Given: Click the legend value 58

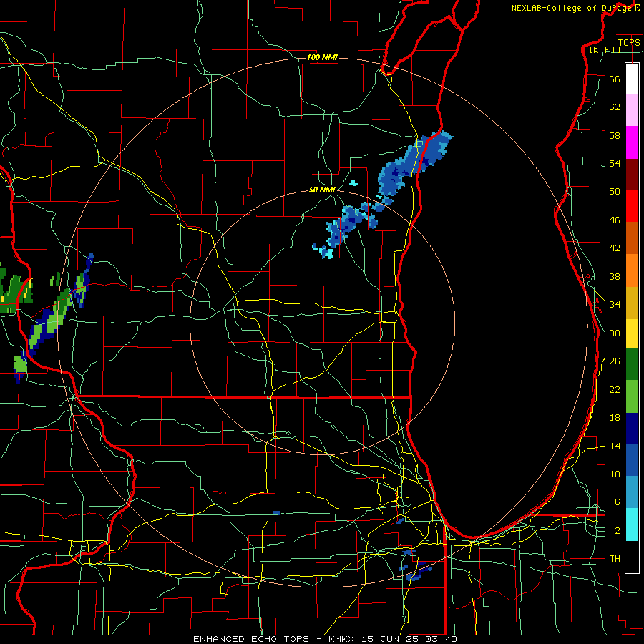Looking at the screenshot, I should tap(615, 135).
